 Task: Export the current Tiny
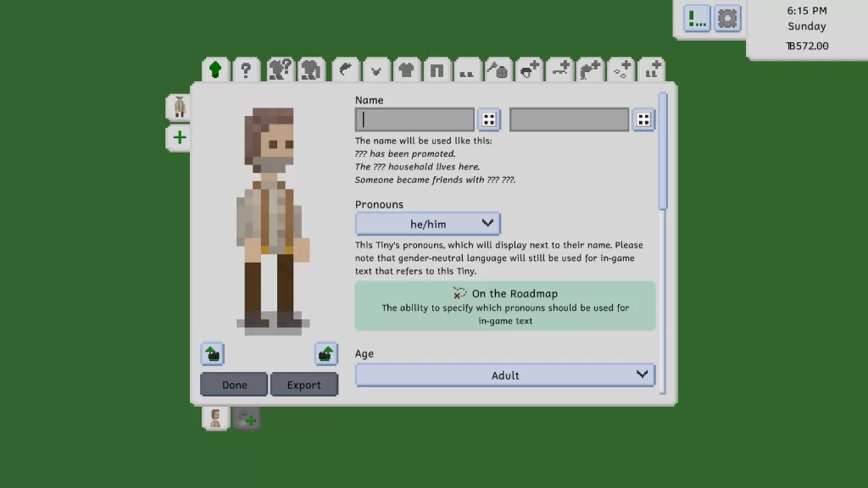(x=304, y=384)
